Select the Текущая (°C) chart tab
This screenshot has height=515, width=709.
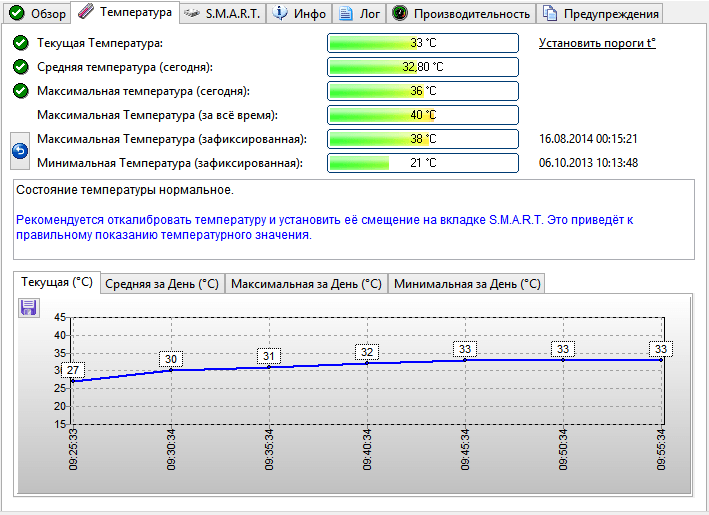(57, 282)
